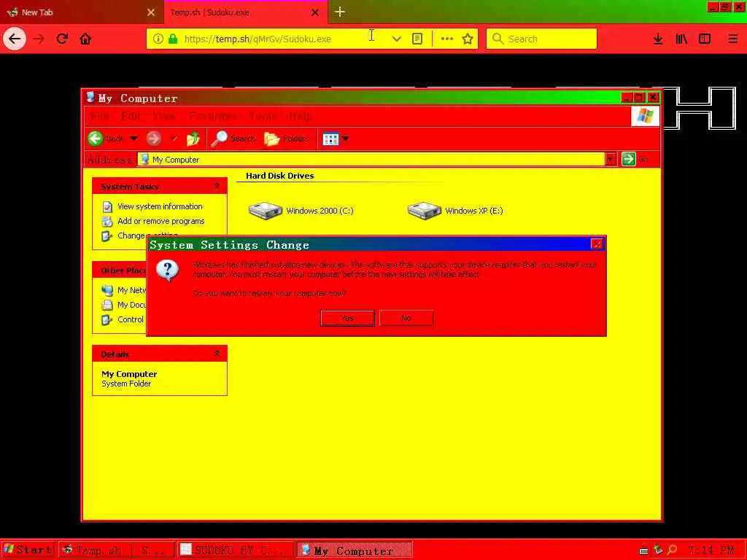747x560 pixels.
Task: Close the System Settings Change dialog
Action: point(597,244)
